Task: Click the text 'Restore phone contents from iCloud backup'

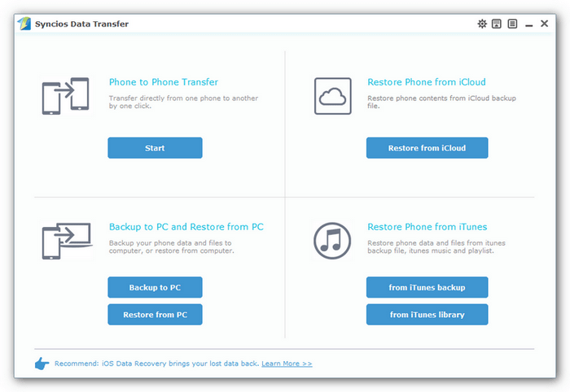Action: click(x=441, y=98)
